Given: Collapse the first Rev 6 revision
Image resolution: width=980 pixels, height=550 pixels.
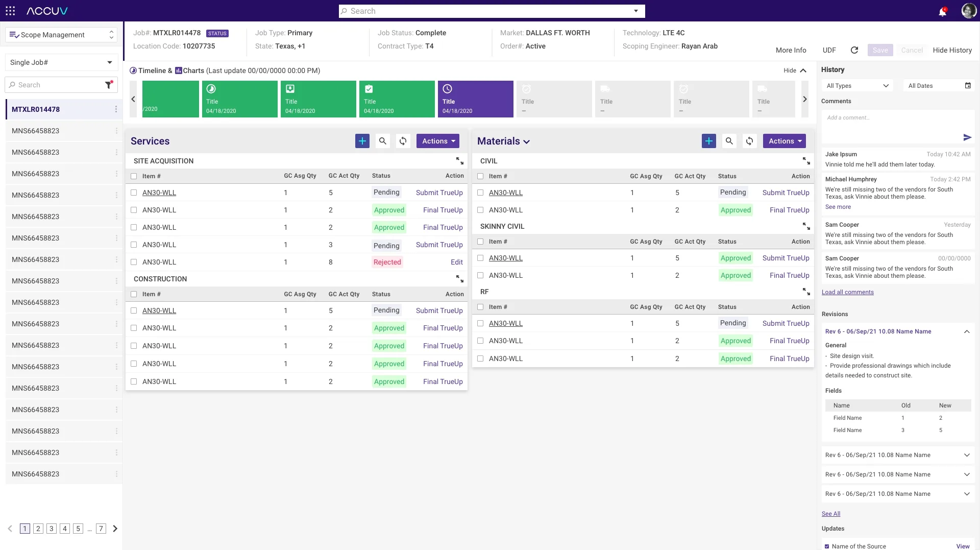Looking at the screenshot, I should (967, 331).
